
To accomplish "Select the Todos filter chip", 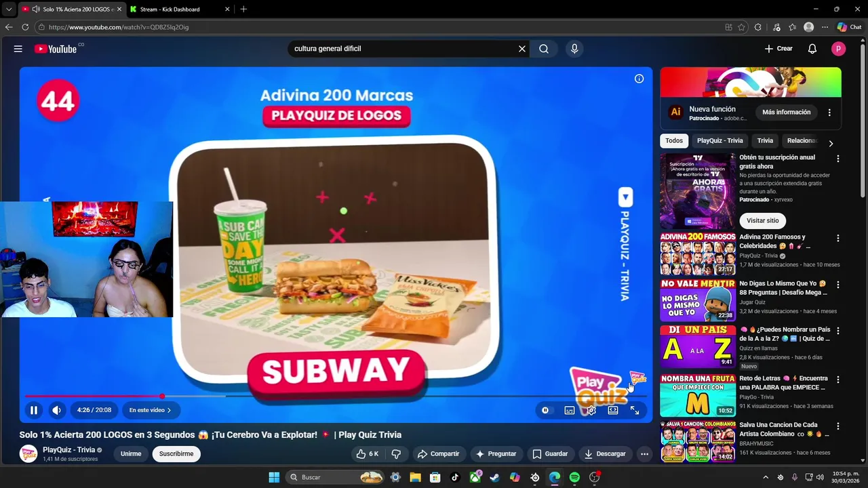I will pos(674,141).
